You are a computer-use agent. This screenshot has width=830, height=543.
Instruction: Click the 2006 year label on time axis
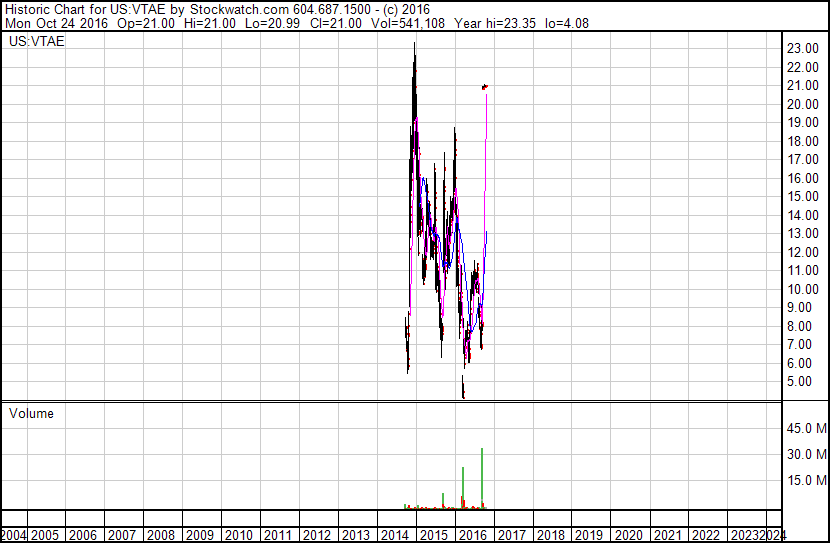coord(83,535)
